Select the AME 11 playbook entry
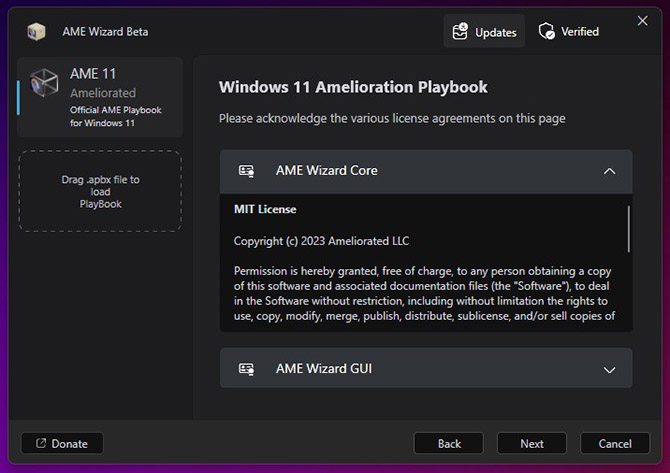670x473 pixels. (100, 97)
